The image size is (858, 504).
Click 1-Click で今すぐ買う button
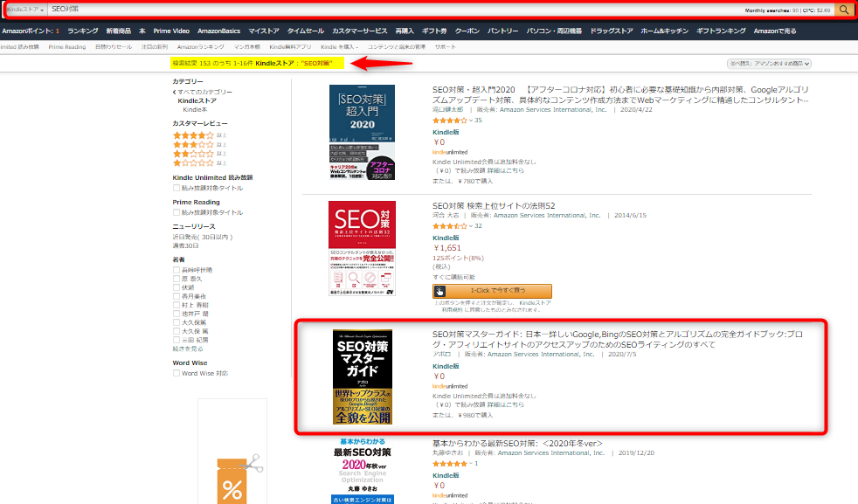(x=492, y=291)
